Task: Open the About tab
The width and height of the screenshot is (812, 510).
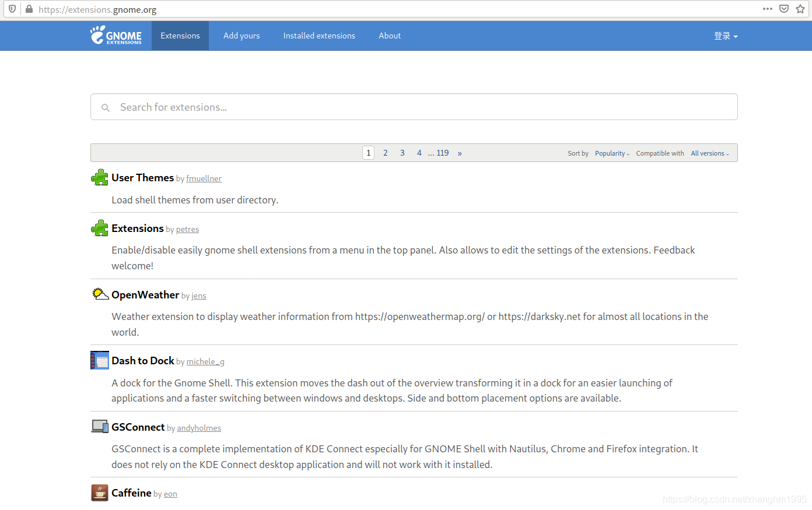Action: [x=390, y=36]
